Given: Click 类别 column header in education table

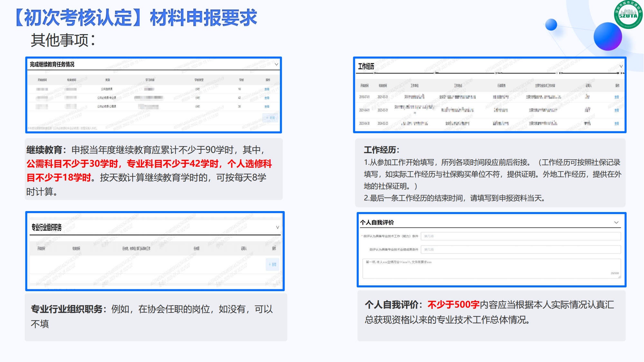Looking at the screenshot, I should [x=108, y=80].
